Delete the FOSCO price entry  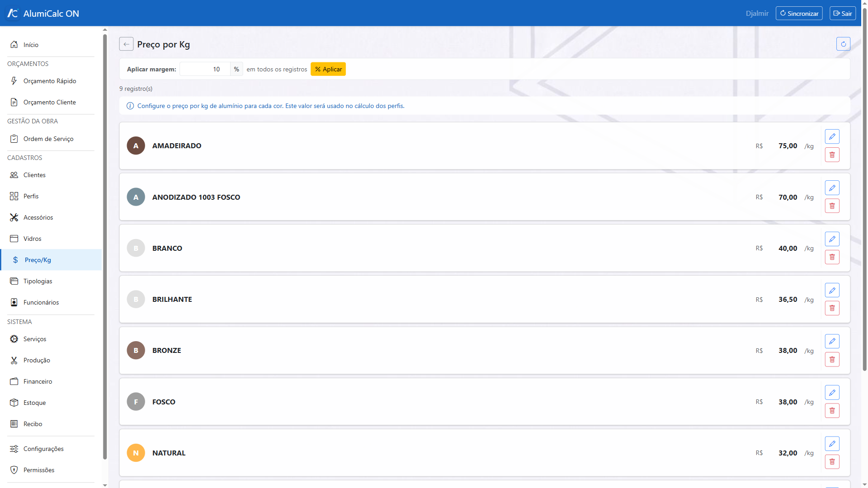coord(832,411)
